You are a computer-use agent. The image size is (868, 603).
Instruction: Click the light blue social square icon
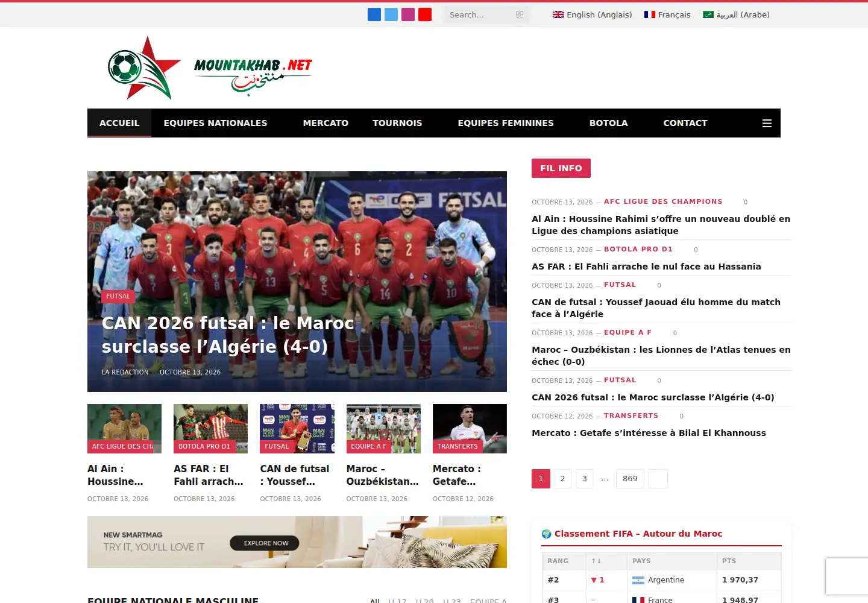[391, 14]
